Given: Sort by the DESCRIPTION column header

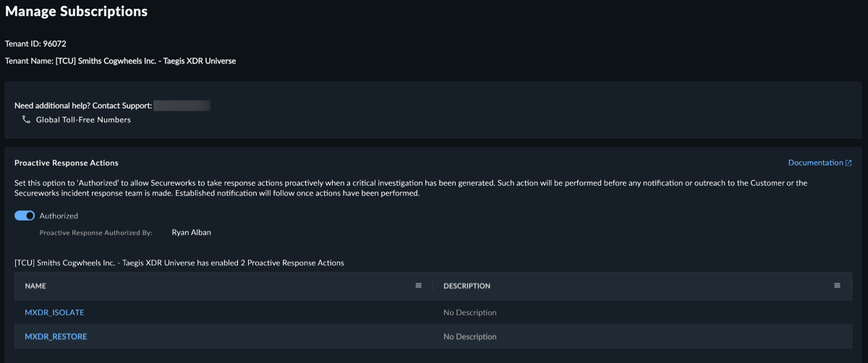Looking at the screenshot, I should pyautogui.click(x=467, y=286).
